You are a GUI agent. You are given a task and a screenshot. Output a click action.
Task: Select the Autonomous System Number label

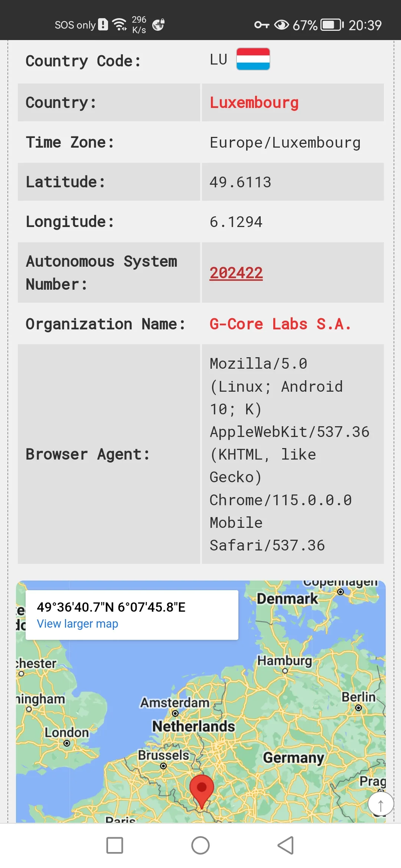click(101, 273)
